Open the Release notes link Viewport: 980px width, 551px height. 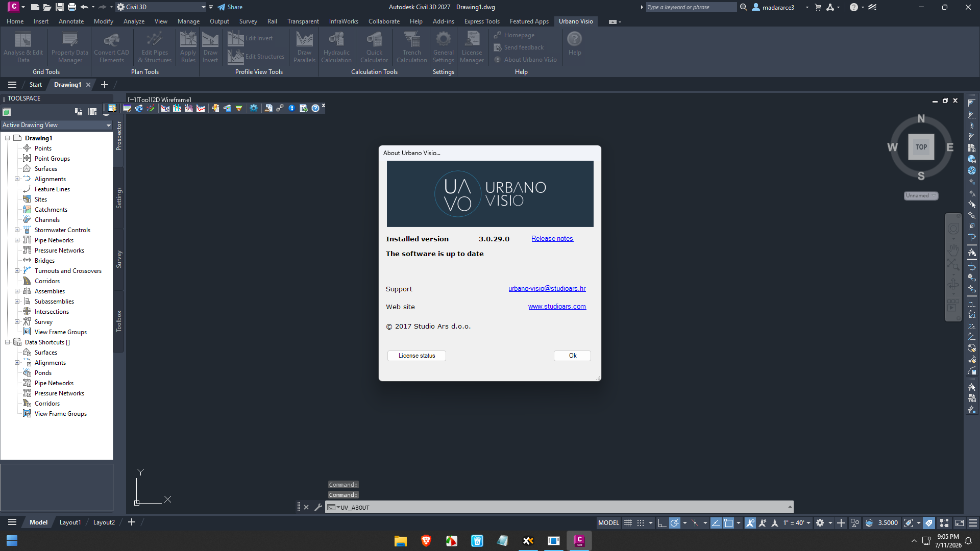pyautogui.click(x=552, y=239)
